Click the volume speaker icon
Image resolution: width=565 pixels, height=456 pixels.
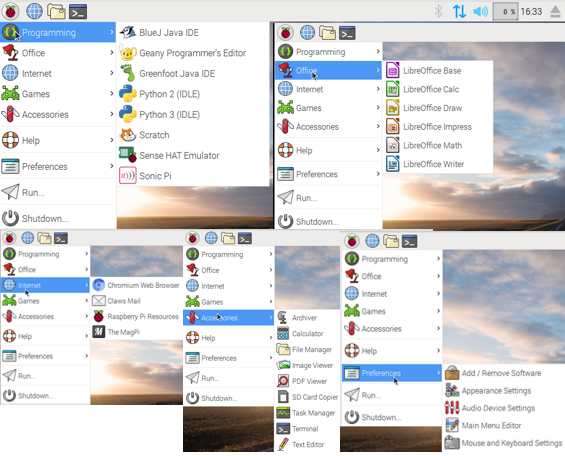pyautogui.click(x=480, y=12)
